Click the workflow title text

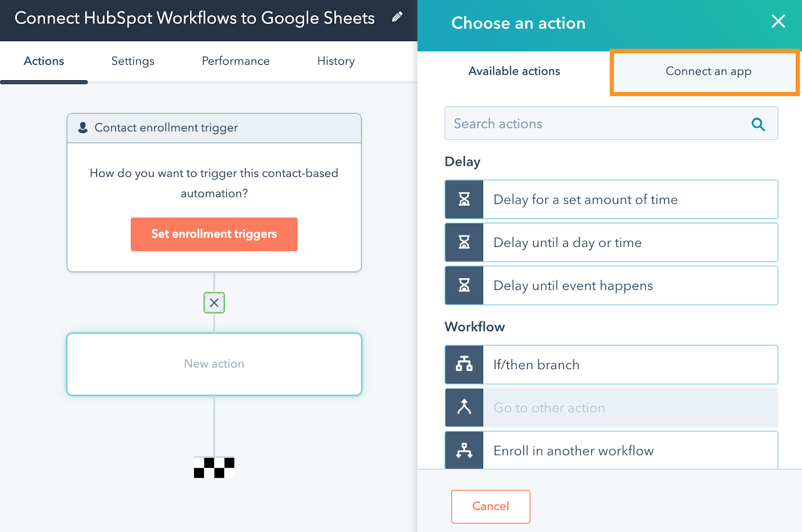pyautogui.click(x=194, y=18)
